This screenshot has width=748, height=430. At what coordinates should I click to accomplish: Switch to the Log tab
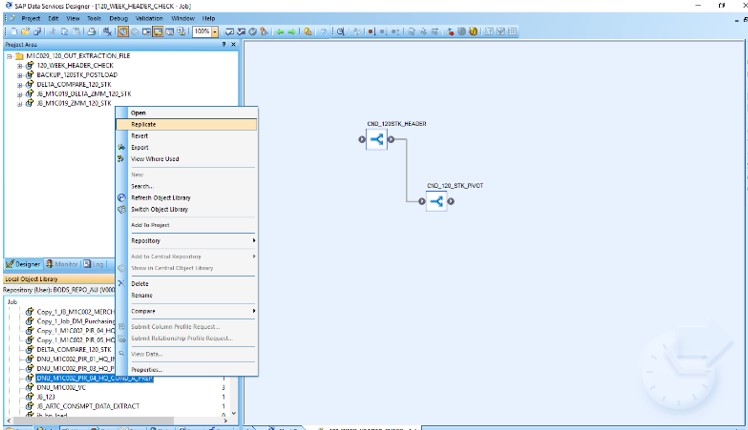[95, 264]
